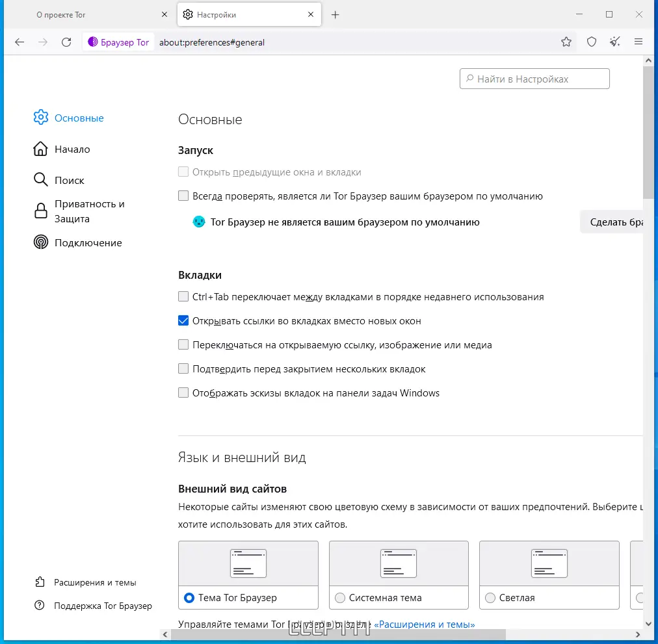Enable checking if Tor Browser is default browser
The height and width of the screenshot is (644, 658).
tap(183, 195)
